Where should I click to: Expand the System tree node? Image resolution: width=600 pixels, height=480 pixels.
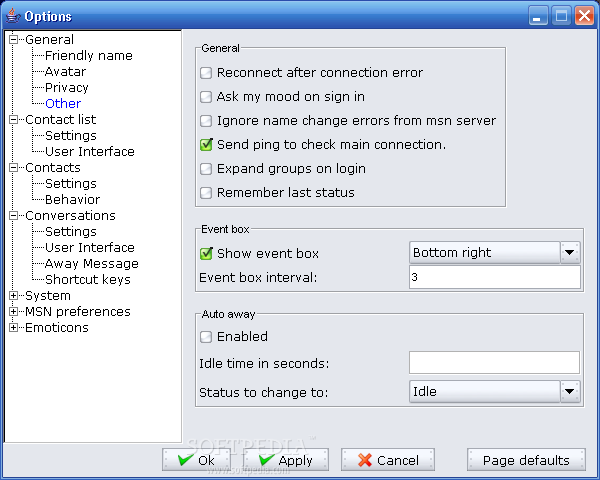13,296
